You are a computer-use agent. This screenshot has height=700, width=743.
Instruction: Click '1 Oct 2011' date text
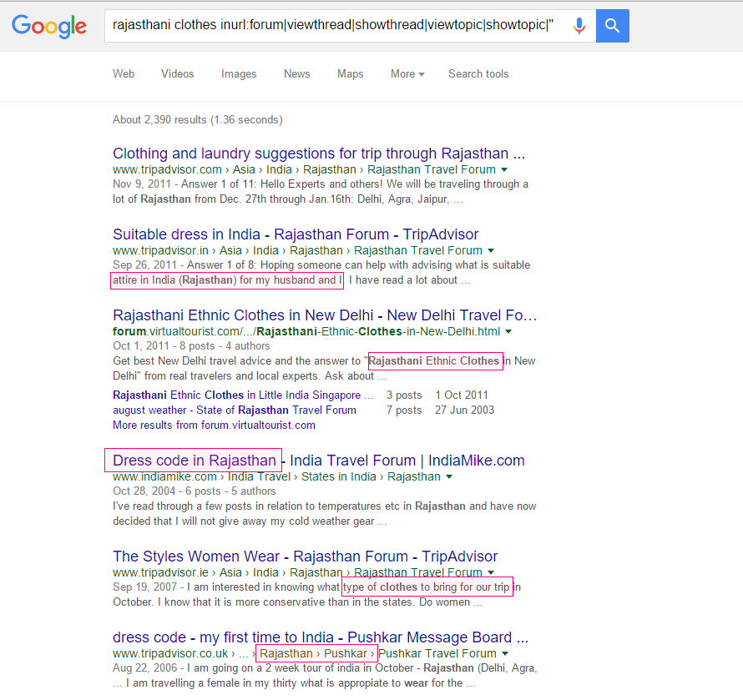click(462, 395)
